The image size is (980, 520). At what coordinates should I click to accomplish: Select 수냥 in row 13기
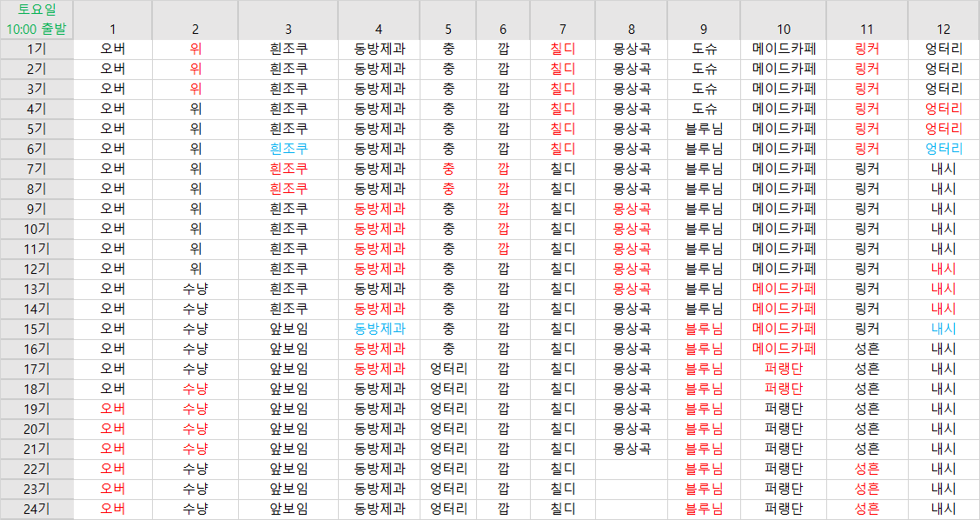[195, 289]
